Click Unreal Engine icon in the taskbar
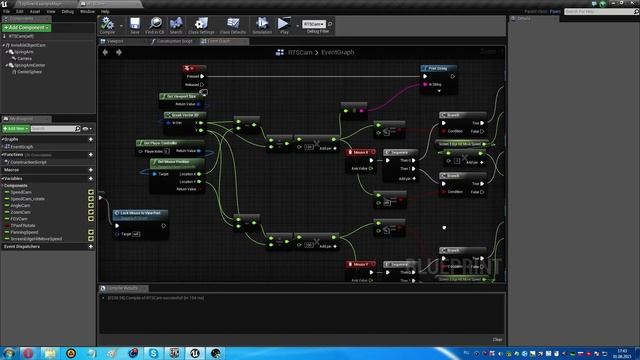Image resolution: width=640 pixels, height=360 pixels. tap(195, 353)
